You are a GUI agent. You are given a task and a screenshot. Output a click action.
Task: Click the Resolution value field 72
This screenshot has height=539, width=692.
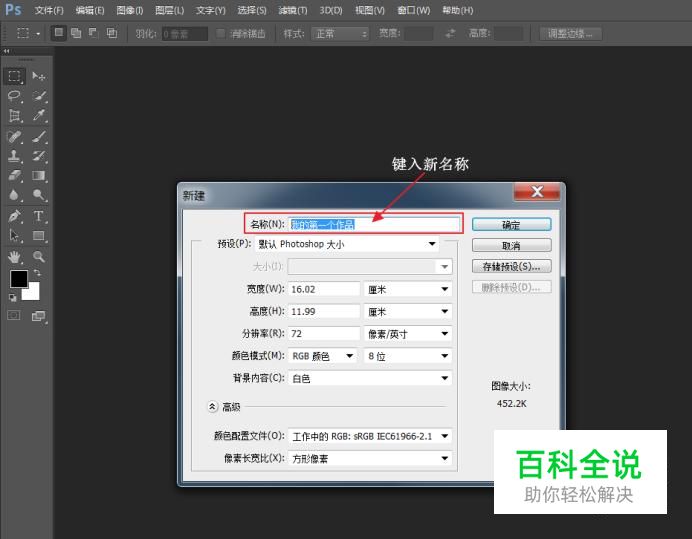[324, 334]
